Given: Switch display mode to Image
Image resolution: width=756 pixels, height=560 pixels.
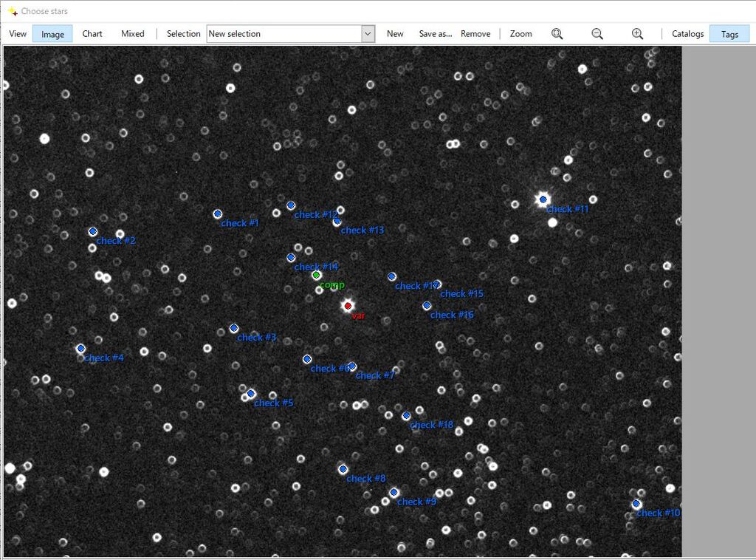Looking at the screenshot, I should [x=52, y=34].
